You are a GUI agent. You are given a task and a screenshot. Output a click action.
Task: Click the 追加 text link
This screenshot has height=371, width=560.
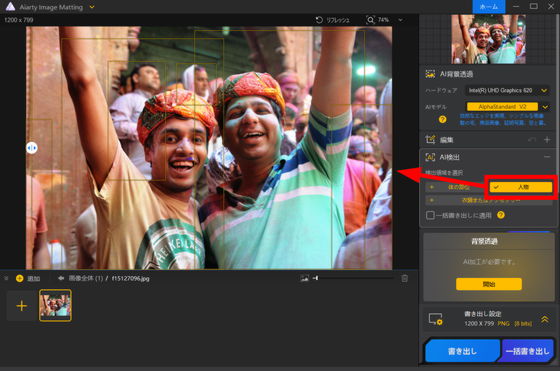click(34, 278)
